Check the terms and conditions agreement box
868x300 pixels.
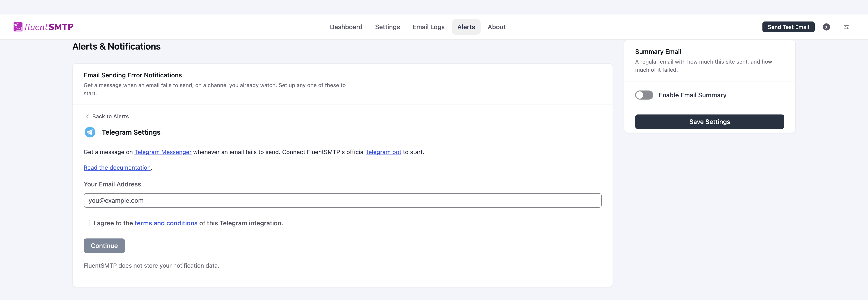[x=87, y=223]
